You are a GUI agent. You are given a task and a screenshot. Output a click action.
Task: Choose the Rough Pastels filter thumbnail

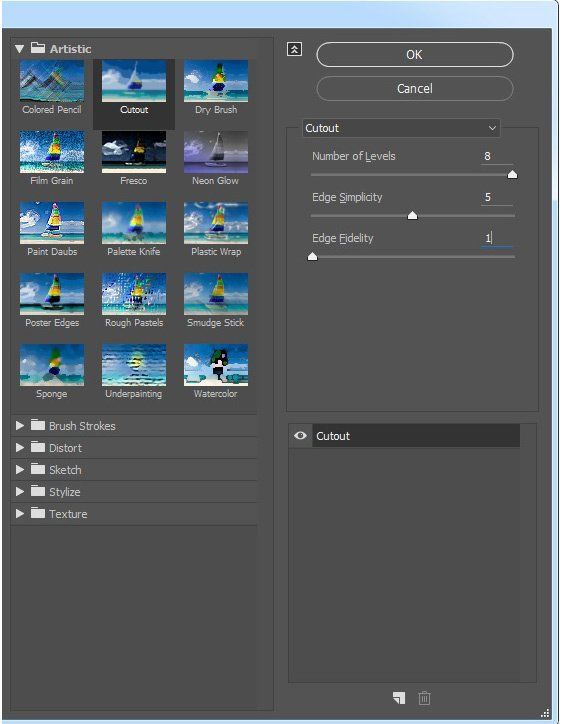134,294
